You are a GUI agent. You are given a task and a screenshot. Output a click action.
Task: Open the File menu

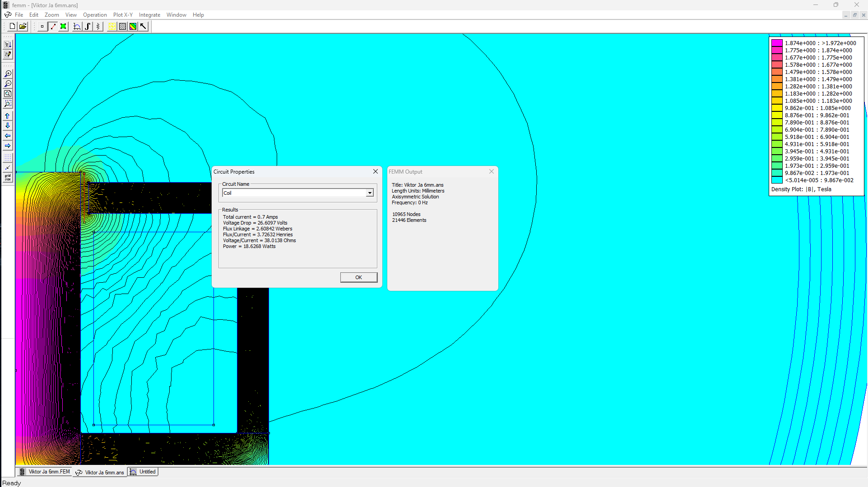(19, 14)
